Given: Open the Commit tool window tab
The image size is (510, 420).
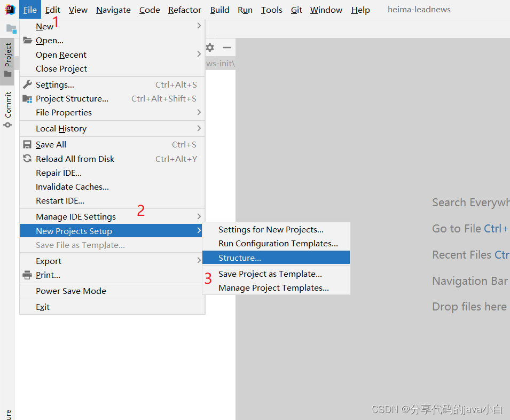Looking at the screenshot, I should pyautogui.click(x=7, y=110).
